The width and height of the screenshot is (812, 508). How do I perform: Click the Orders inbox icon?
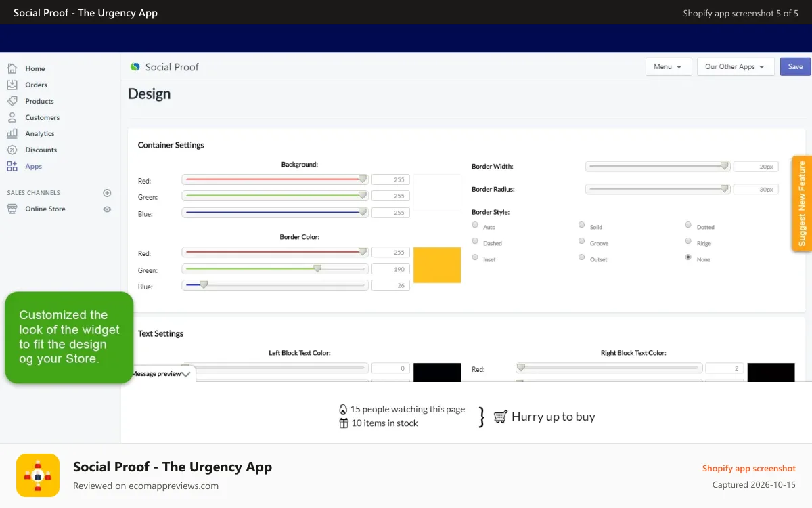pyautogui.click(x=12, y=85)
